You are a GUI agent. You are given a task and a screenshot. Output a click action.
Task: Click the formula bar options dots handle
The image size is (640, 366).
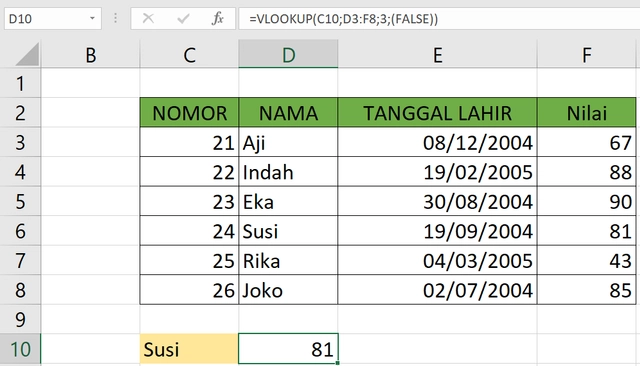point(116,18)
